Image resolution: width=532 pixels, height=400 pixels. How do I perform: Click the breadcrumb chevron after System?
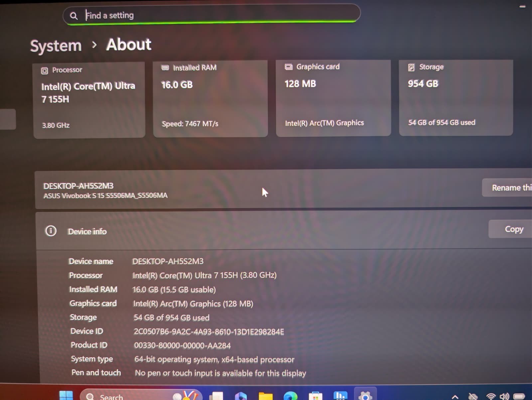click(x=94, y=45)
